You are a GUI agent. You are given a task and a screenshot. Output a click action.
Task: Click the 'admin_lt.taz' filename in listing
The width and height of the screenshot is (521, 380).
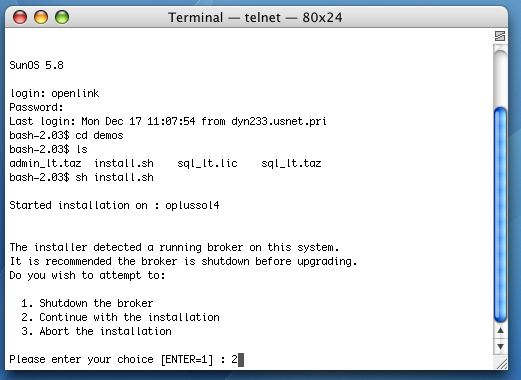coord(45,163)
